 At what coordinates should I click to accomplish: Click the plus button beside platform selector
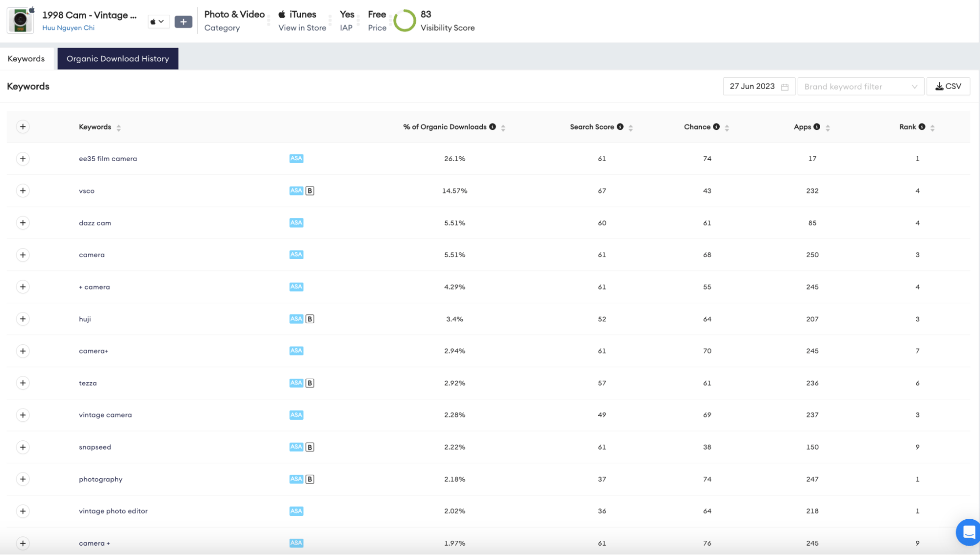point(183,22)
